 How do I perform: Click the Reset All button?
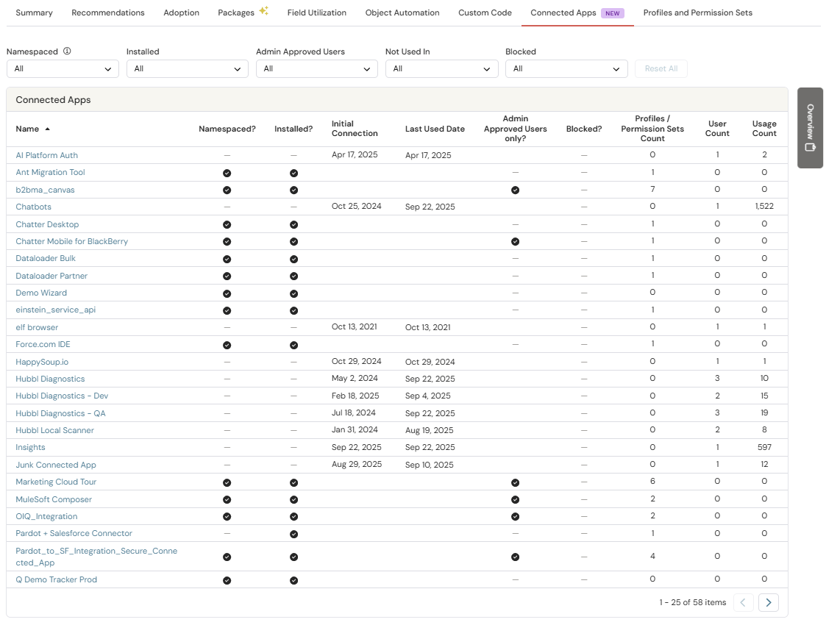click(661, 69)
